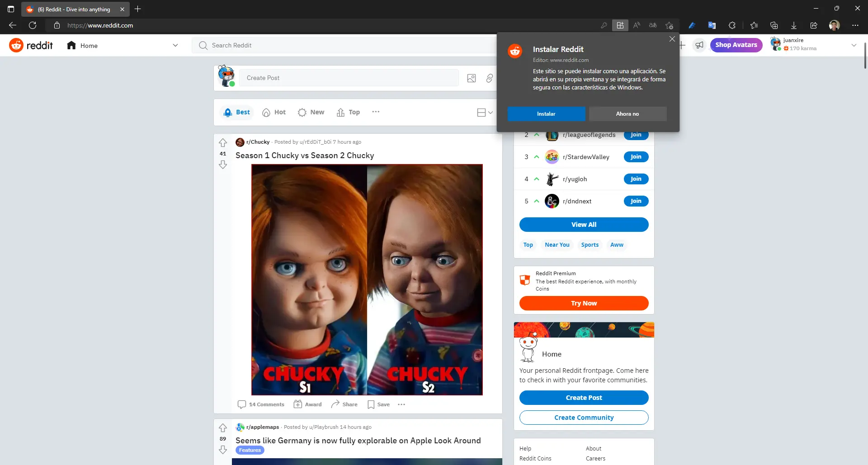The width and height of the screenshot is (868, 465).
Task: Open Read aloud icon in address bar
Action: (637, 25)
